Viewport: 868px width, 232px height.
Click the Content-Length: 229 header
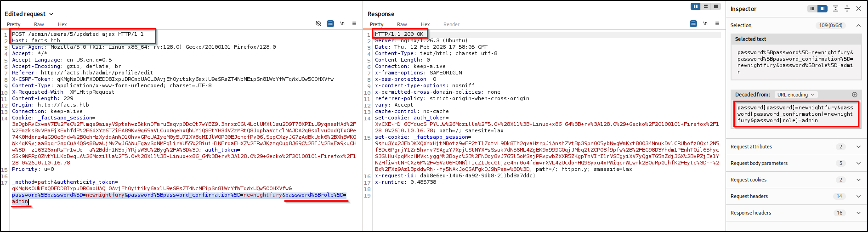coord(43,98)
